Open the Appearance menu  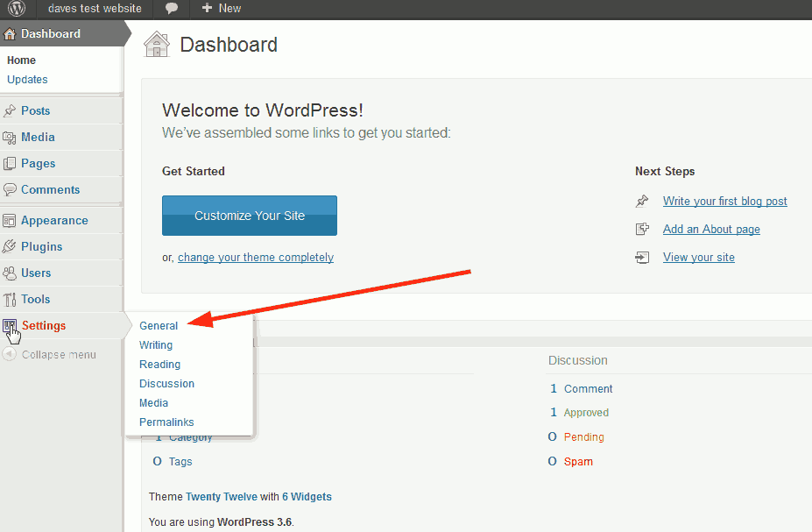[54, 221]
